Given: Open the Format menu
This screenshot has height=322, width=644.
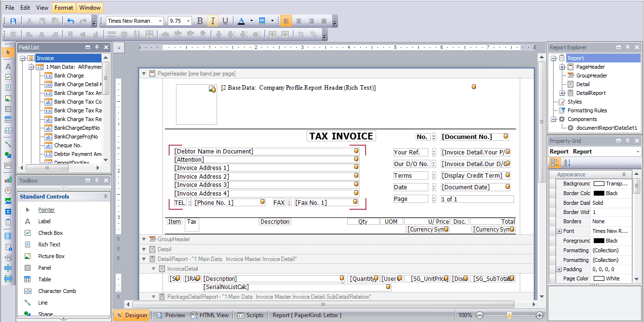Looking at the screenshot, I should tap(64, 8).
